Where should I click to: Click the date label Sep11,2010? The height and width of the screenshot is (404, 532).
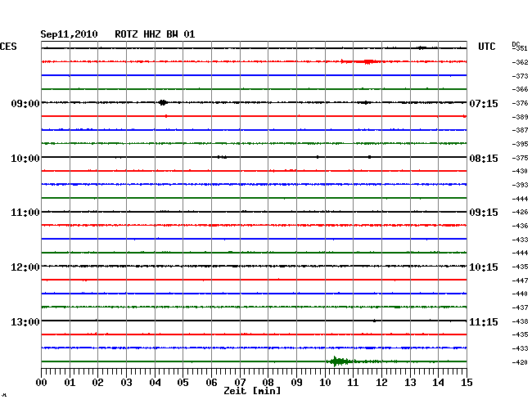(x=69, y=34)
